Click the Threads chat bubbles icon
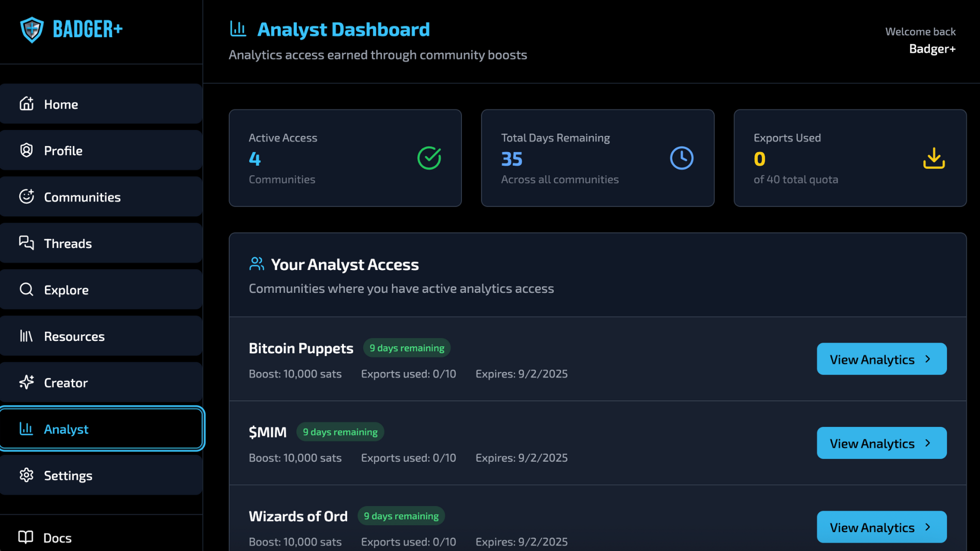Screen dimensions: 980x551 26,243
